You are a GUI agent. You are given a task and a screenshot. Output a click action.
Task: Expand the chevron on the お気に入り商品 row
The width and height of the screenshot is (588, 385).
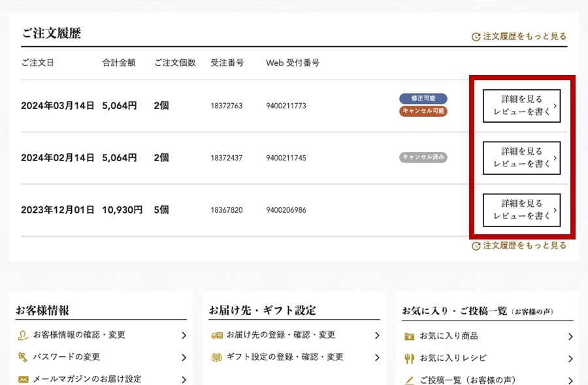pyautogui.click(x=570, y=337)
